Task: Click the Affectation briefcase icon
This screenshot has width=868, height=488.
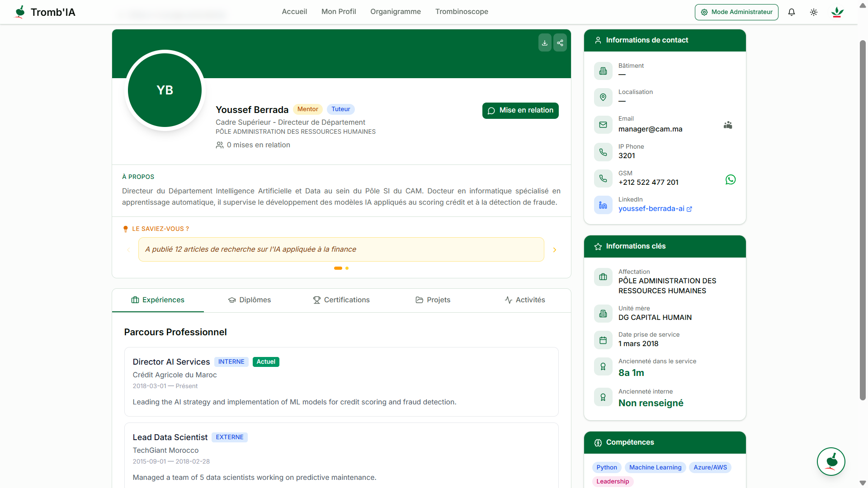Action: click(603, 277)
